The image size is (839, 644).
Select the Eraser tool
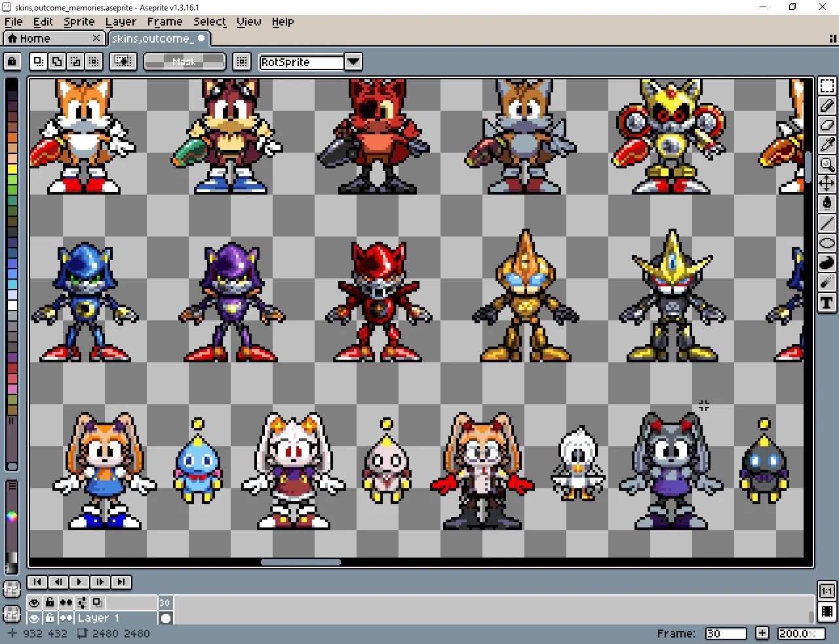pyautogui.click(x=827, y=125)
